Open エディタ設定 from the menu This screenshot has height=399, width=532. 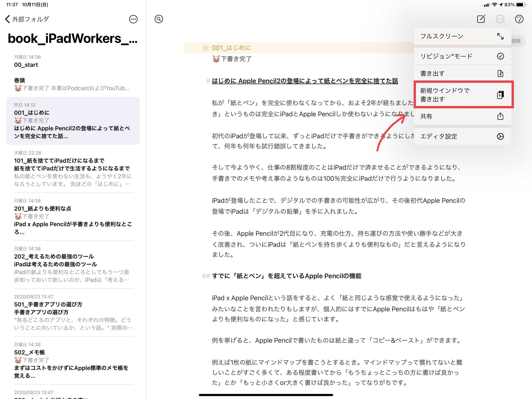pyautogui.click(x=462, y=136)
